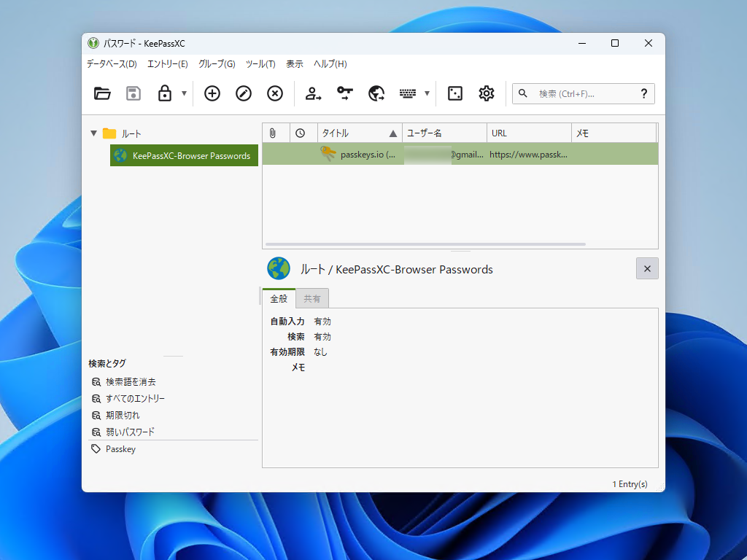Collapse the ルート group tree
The width and height of the screenshot is (747, 560).
coord(93,133)
